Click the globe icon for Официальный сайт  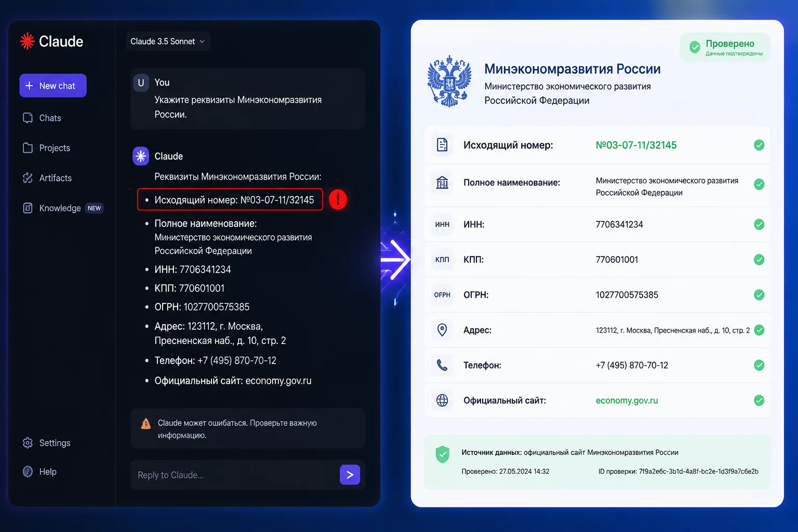(442, 401)
